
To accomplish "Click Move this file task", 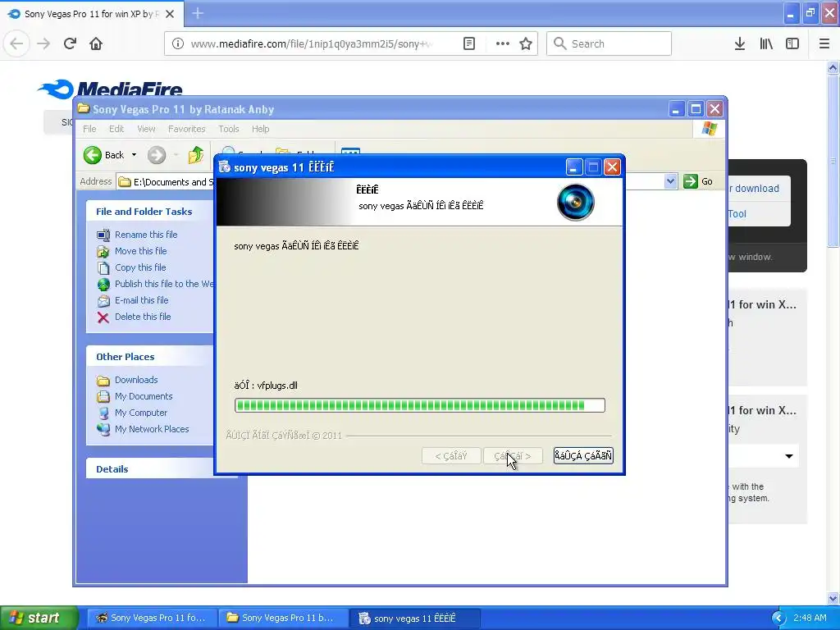I will [x=140, y=251].
